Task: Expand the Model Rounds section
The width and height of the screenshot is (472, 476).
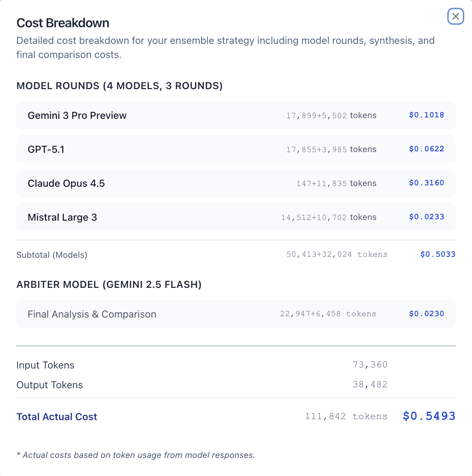Action: (x=120, y=86)
